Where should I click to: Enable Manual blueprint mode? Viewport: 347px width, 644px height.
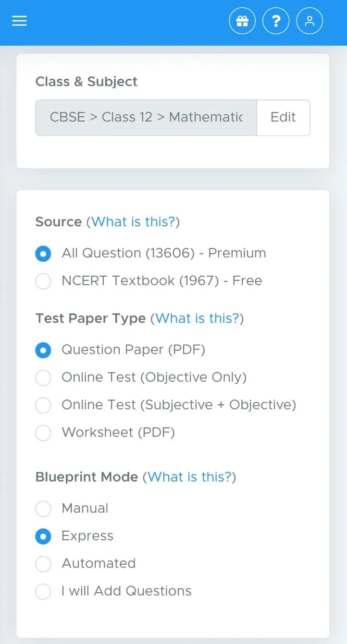[x=43, y=509]
